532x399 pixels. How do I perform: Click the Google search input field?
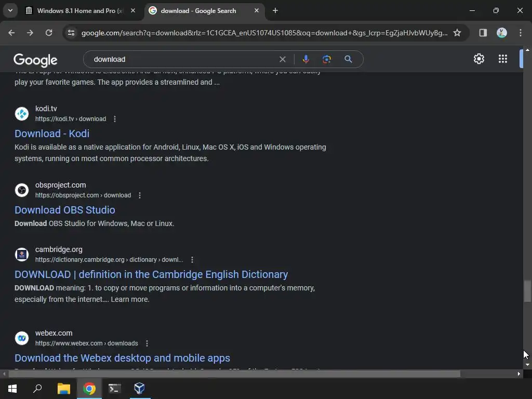point(183,59)
